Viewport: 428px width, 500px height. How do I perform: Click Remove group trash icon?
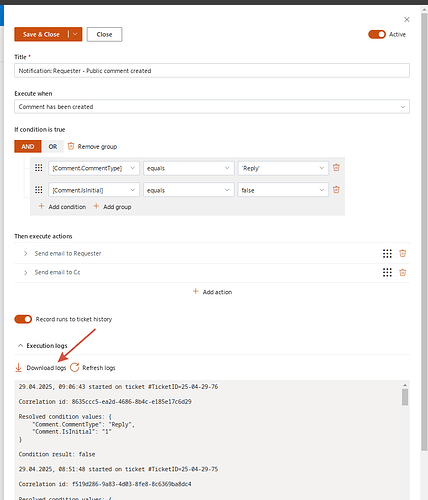point(71,146)
